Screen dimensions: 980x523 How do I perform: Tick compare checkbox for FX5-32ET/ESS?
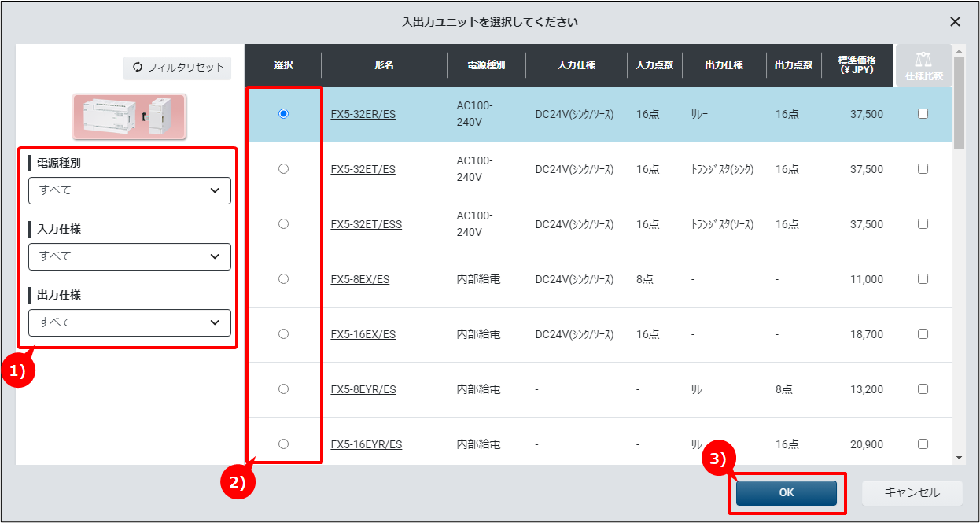(923, 224)
